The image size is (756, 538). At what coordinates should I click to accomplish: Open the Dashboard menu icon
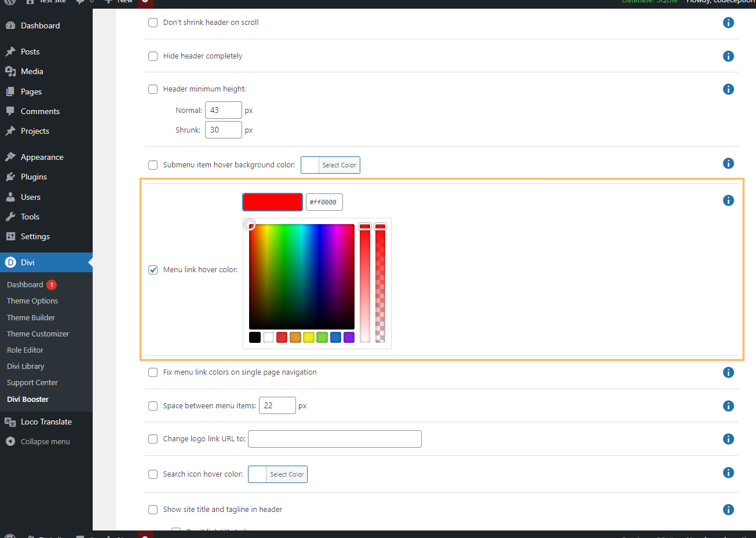pos(10,25)
